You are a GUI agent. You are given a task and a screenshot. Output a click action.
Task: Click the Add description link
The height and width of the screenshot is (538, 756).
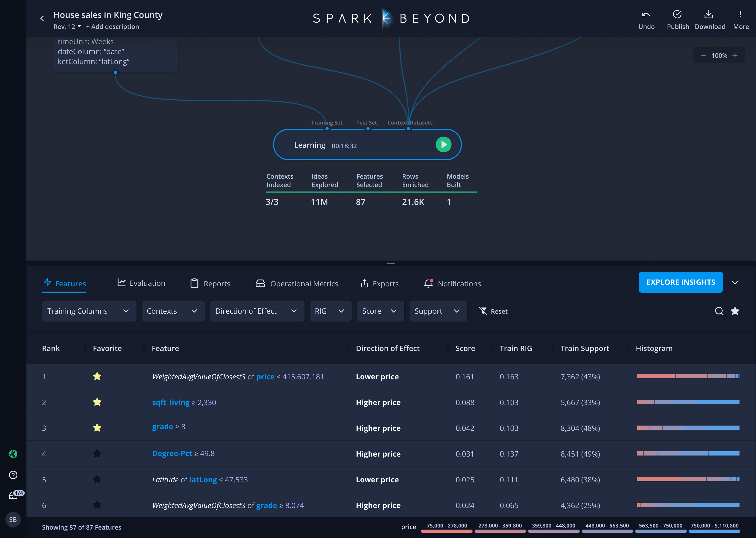(113, 27)
